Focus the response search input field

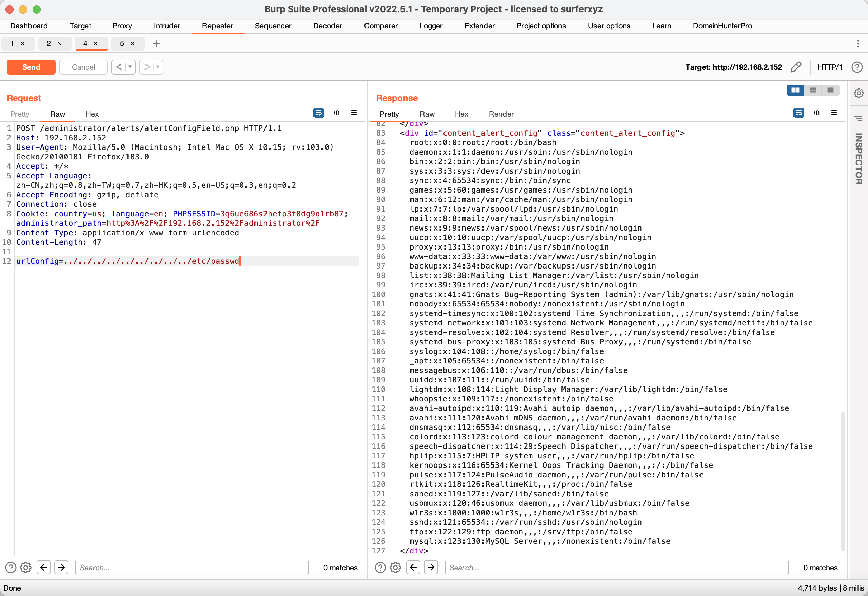(x=616, y=568)
